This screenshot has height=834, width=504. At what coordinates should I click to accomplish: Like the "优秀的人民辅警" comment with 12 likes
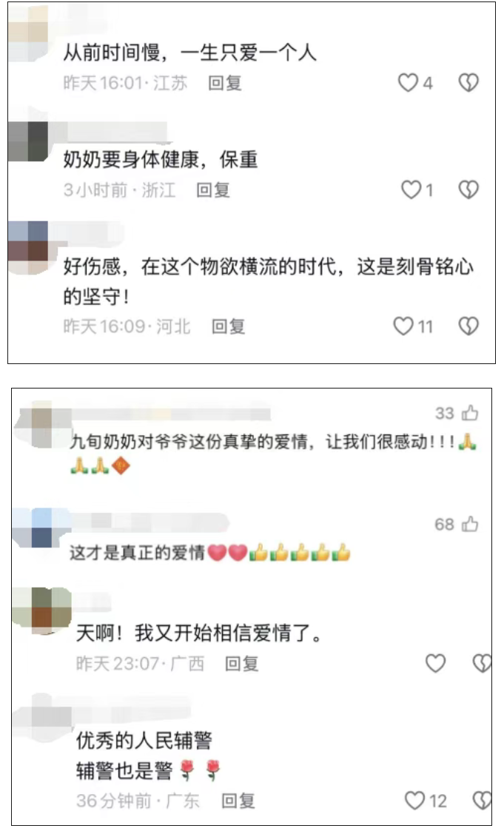[414, 801]
